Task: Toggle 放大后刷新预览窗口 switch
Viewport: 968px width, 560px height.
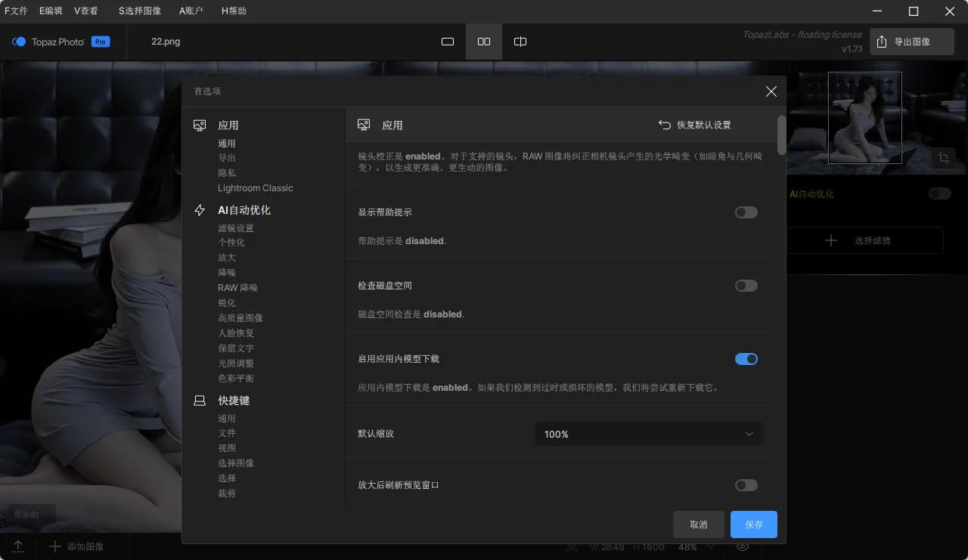Action: 746,485
